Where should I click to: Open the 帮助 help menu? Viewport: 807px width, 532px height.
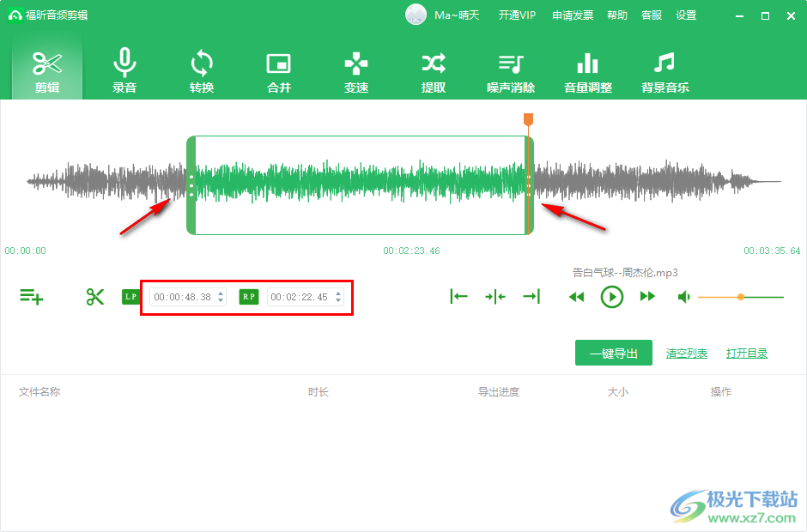point(617,15)
